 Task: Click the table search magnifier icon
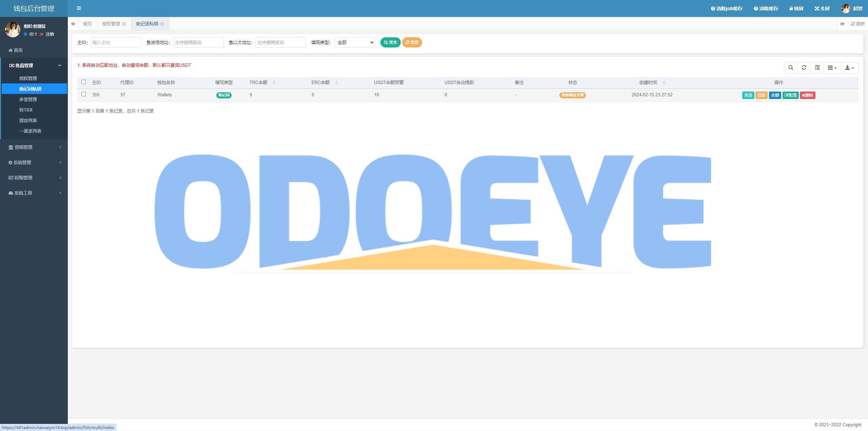point(791,68)
